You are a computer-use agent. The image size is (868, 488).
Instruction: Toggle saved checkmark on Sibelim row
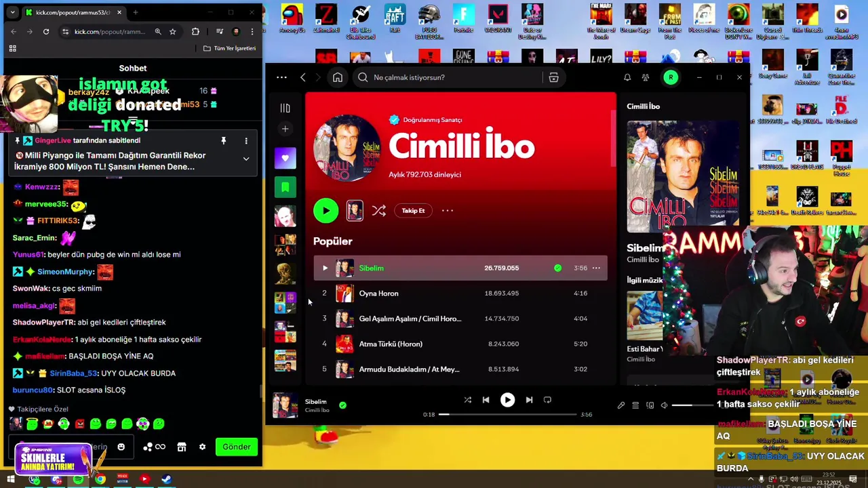point(557,268)
